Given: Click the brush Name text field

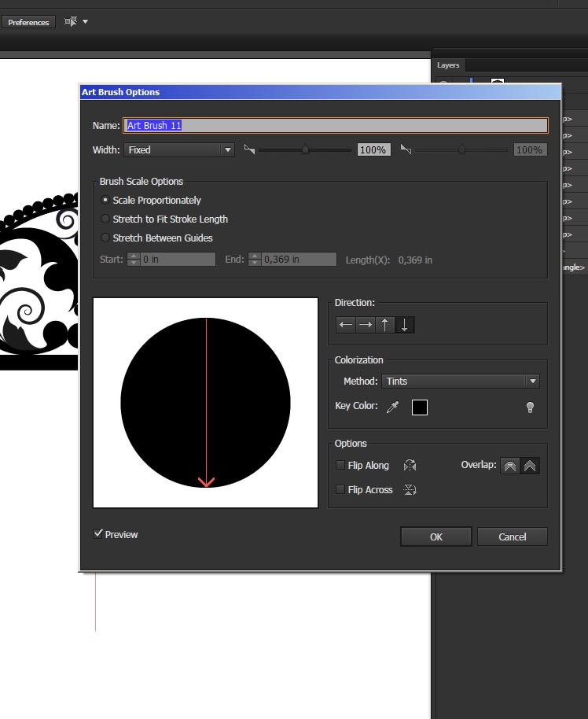Looking at the screenshot, I should tap(336, 125).
